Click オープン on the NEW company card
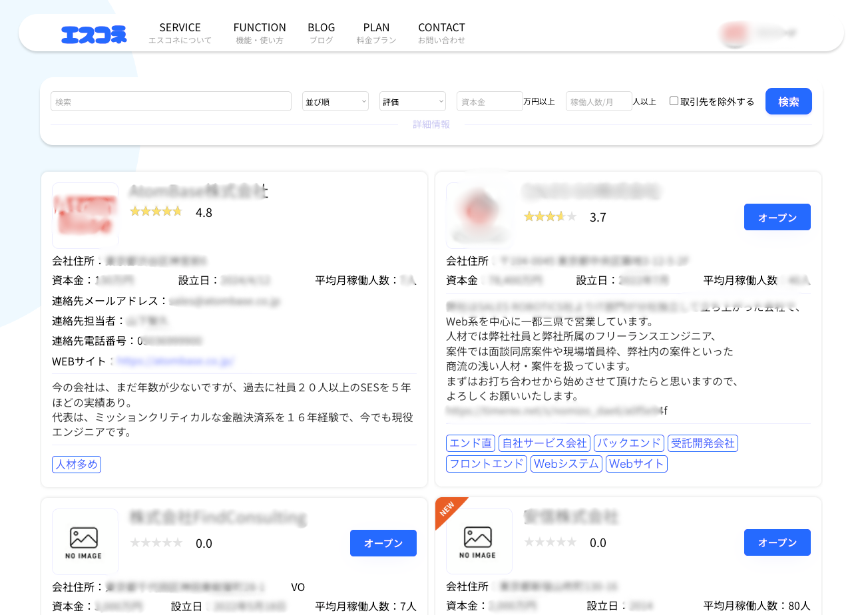This screenshot has width=868, height=615. coord(777,542)
